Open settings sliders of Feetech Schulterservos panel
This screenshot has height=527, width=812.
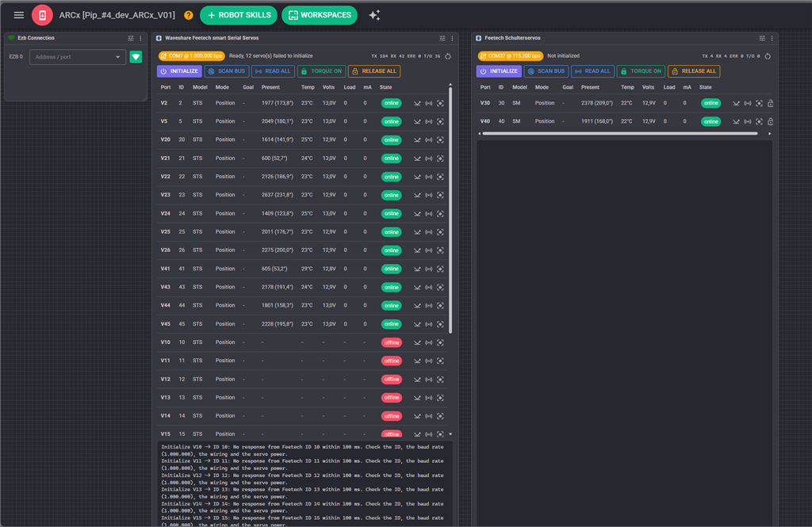pyautogui.click(x=762, y=38)
